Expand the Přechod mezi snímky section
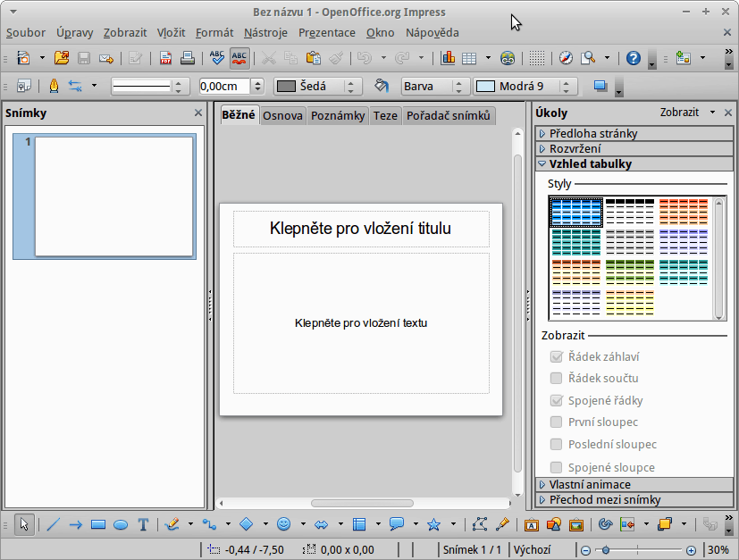Viewport: 739px width, 560px height. (x=634, y=500)
